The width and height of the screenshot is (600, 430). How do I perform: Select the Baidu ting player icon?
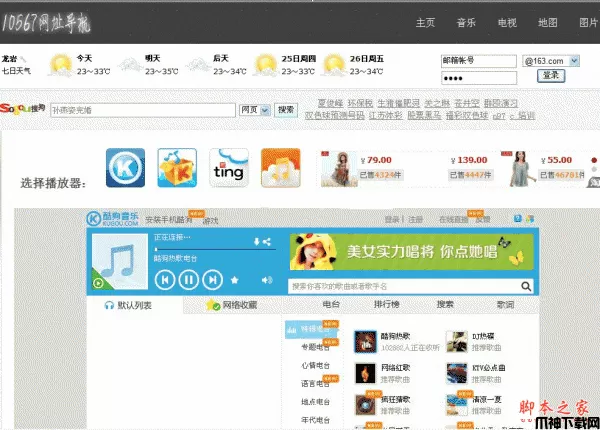pos(229,168)
